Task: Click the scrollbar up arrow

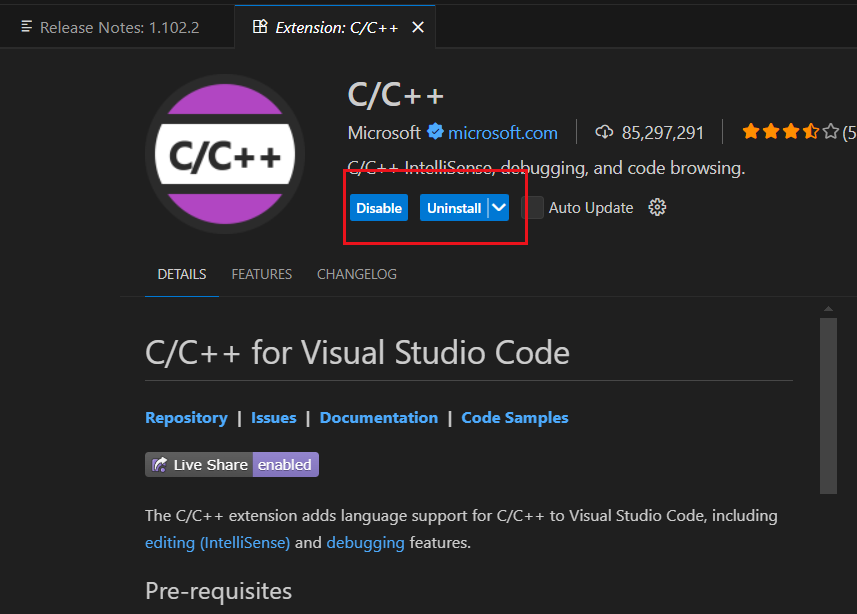Action: click(x=829, y=309)
